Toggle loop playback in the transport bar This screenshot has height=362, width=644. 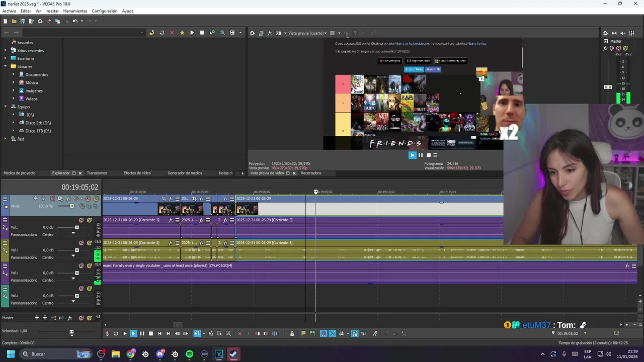pyautogui.click(x=116, y=333)
